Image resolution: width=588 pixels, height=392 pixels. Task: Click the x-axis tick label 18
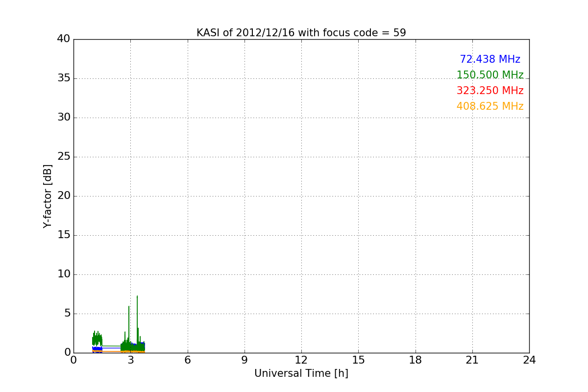coord(416,360)
